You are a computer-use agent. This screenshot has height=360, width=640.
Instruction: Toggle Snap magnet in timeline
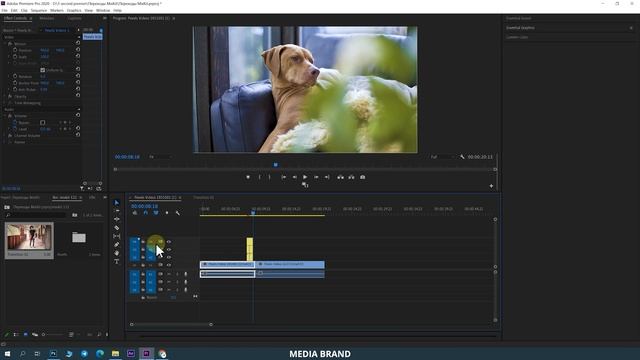[145, 213]
